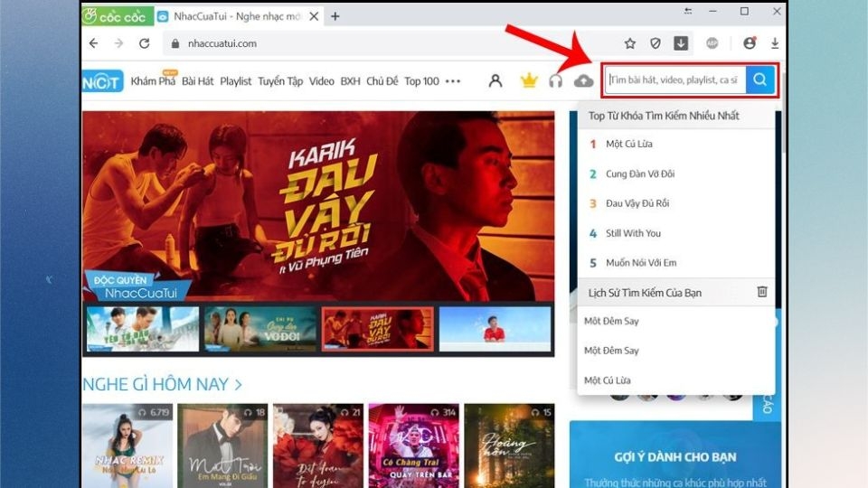Open the Khám Phá menu
868x488 pixels.
[153, 81]
